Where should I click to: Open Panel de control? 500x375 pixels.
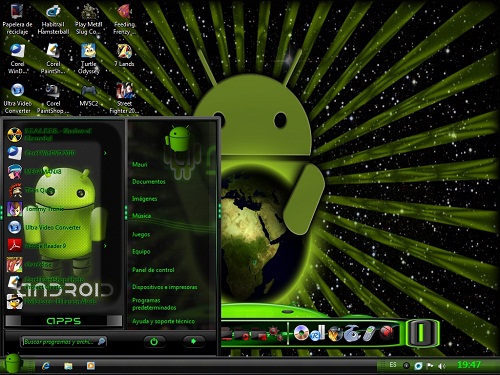coord(153,270)
